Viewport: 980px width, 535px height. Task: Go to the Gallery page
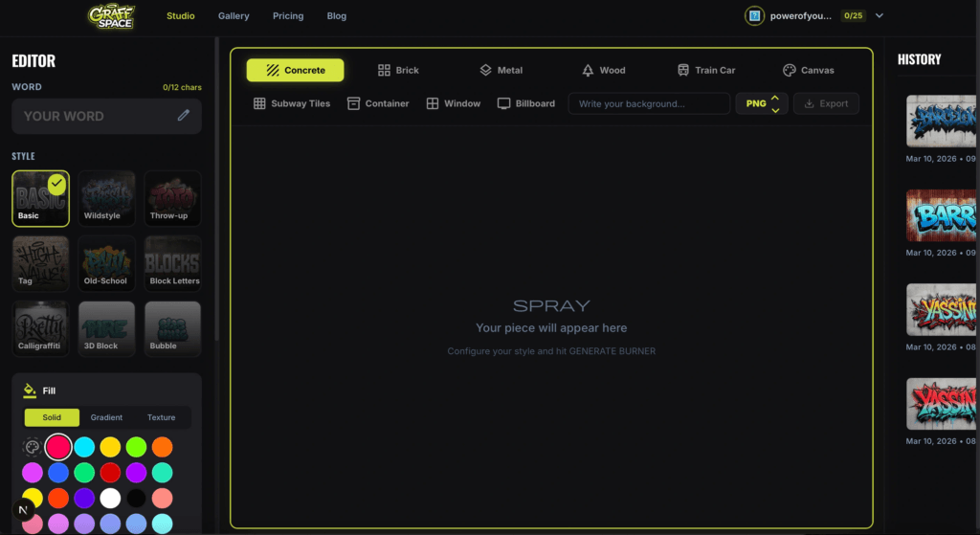234,16
